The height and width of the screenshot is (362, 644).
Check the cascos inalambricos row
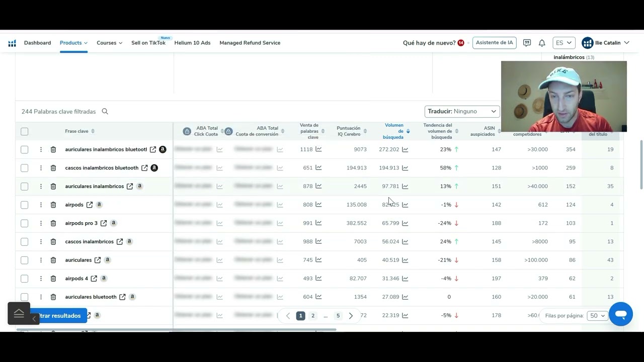pos(25,242)
